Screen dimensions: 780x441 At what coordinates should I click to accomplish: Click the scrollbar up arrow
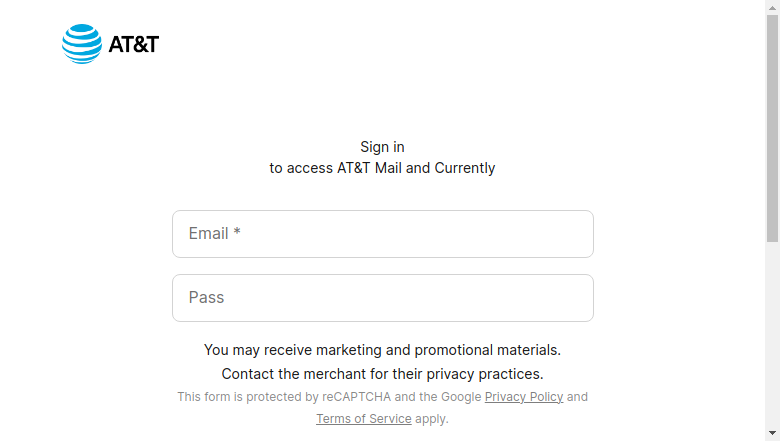(772, 7)
